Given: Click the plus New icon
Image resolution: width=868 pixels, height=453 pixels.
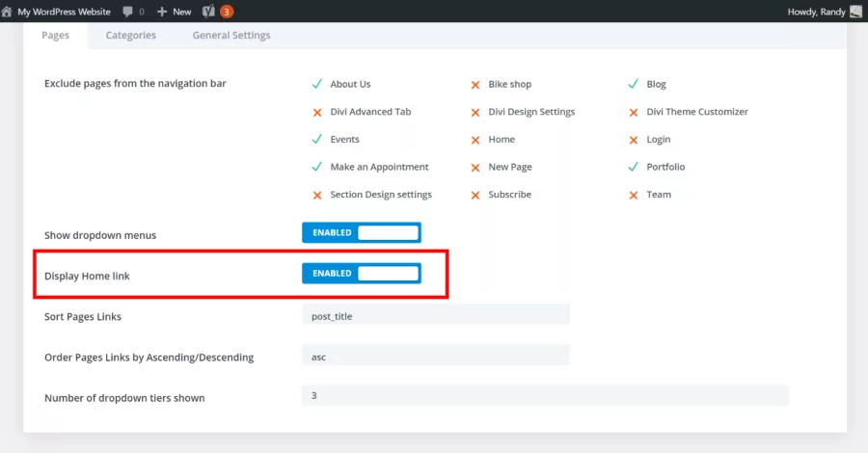Looking at the screenshot, I should pyautogui.click(x=162, y=12).
